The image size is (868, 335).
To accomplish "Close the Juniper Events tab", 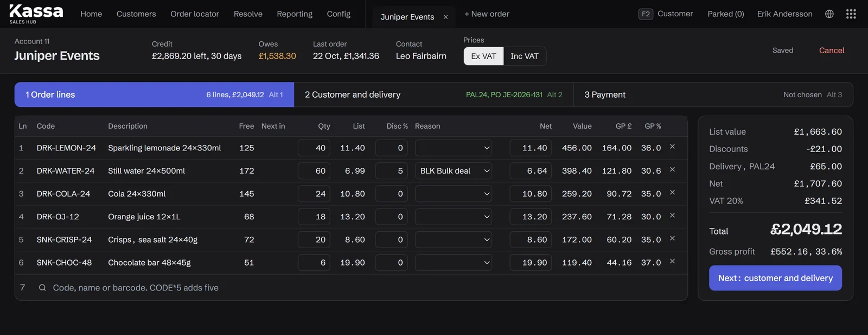I will 445,17.
